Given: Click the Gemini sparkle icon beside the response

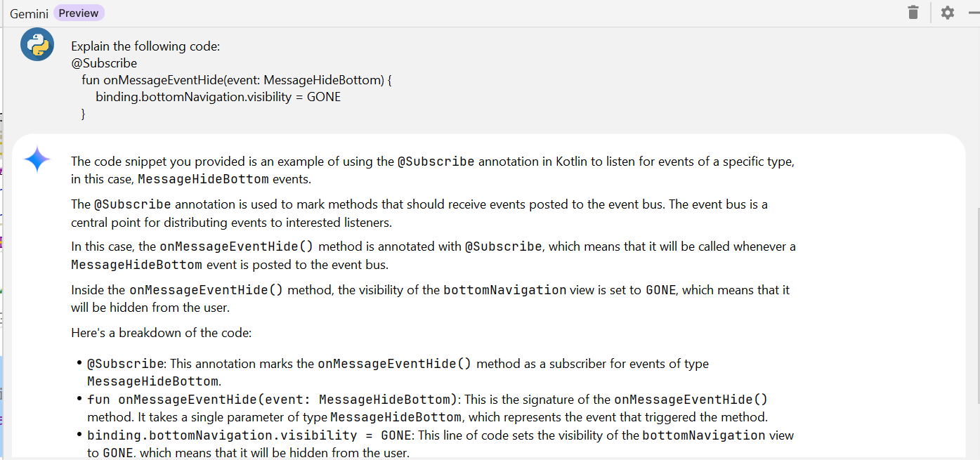Looking at the screenshot, I should 37,160.
